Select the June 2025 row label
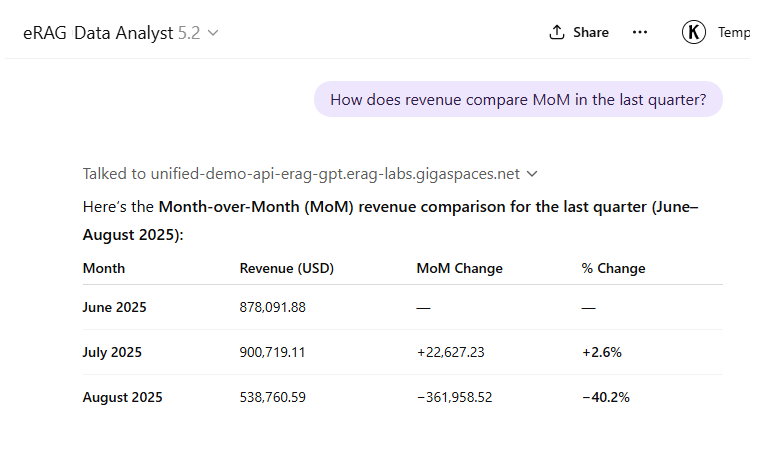 click(114, 307)
